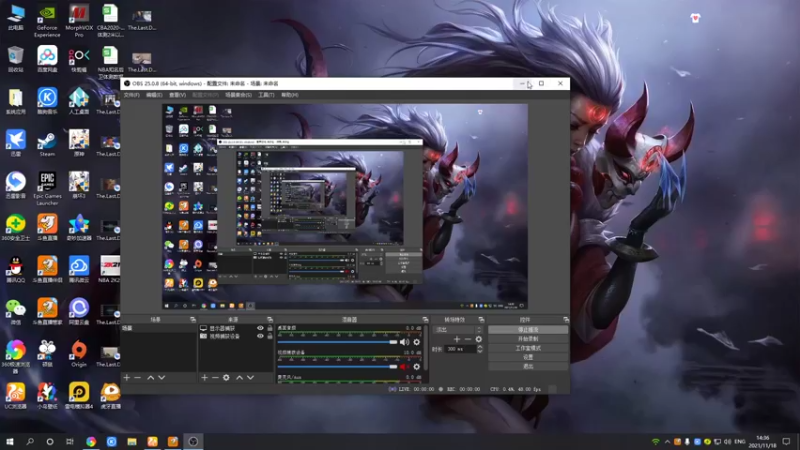This screenshot has height=450, width=800.
Task: Move source up in the sources panel
Action: pos(239,378)
